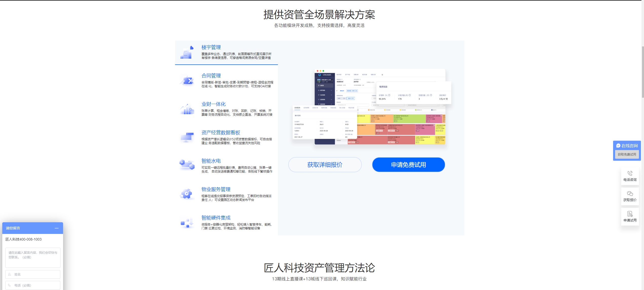Click the 请您留言 panel header
The width and height of the screenshot is (644, 290).
click(33, 228)
